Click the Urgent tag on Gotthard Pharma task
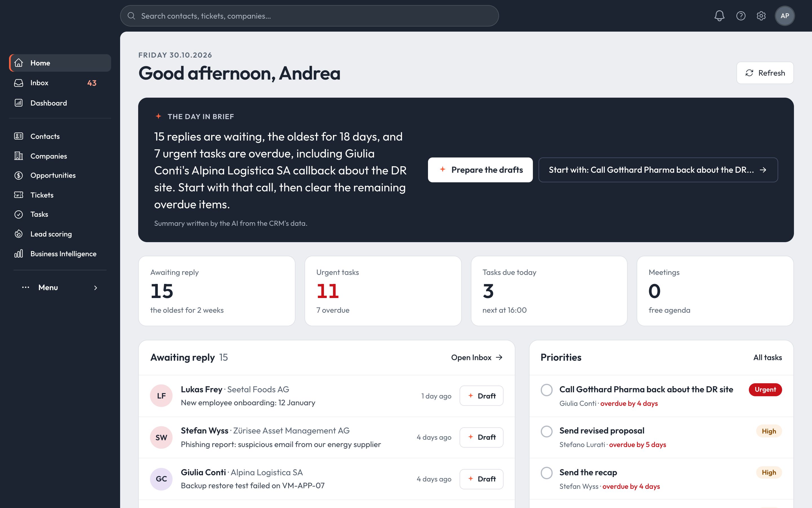Screen dimensions: 812x508 click(765, 390)
